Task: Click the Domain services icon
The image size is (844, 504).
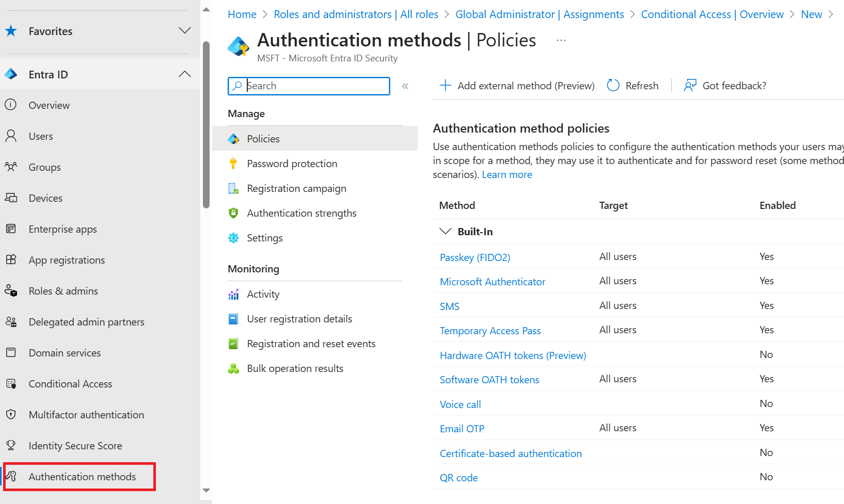Action: tap(11, 352)
